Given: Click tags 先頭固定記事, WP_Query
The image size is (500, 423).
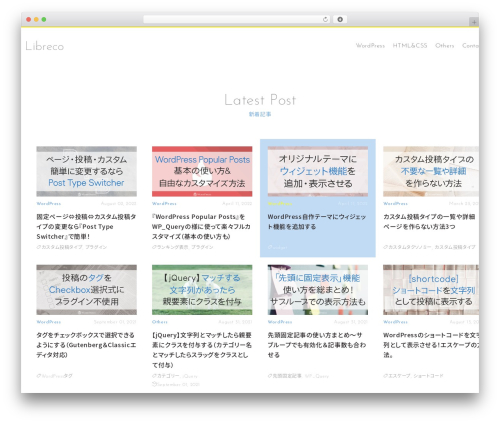Looking at the screenshot, I should pyautogui.click(x=298, y=376).
